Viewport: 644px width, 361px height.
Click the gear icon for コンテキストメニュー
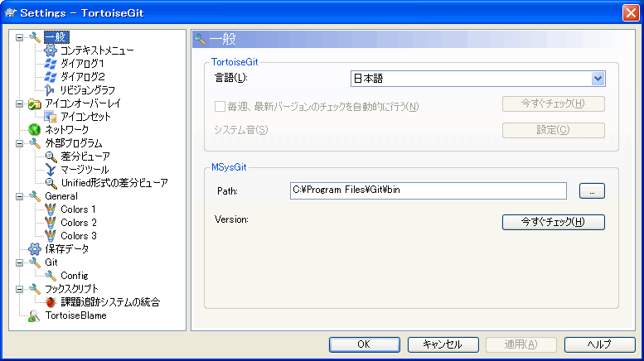(50, 51)
